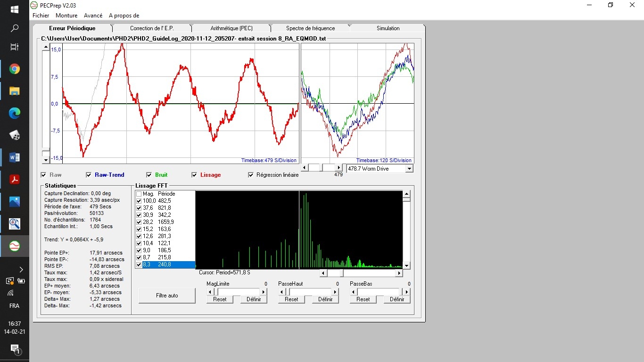Open Microsoft Word from the taskbar
This screenshot has width=644, height=362.
tap(15, 157)
